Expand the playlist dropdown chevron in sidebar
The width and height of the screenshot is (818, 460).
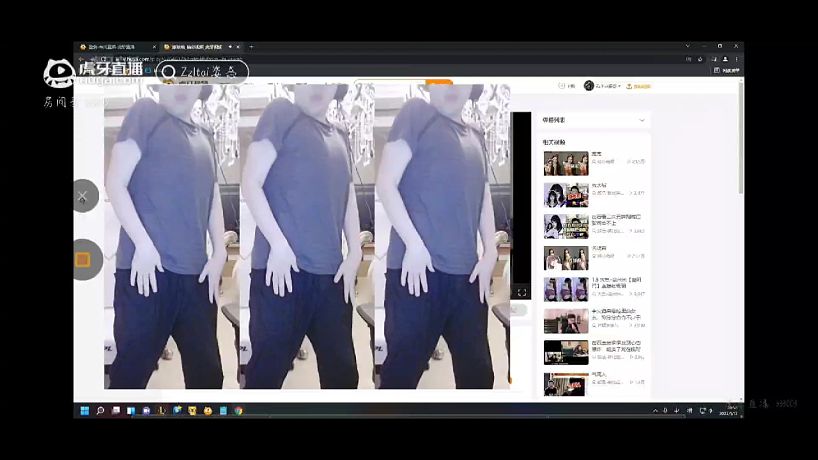pos(641,120)
